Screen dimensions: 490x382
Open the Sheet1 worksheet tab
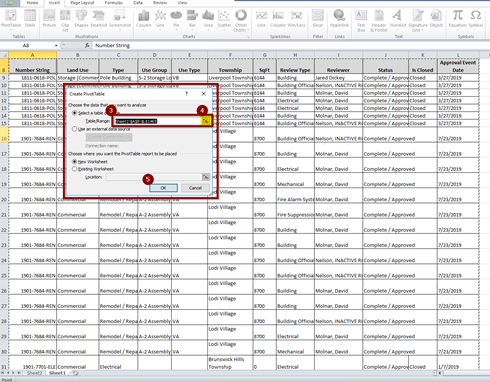[57, 373]
